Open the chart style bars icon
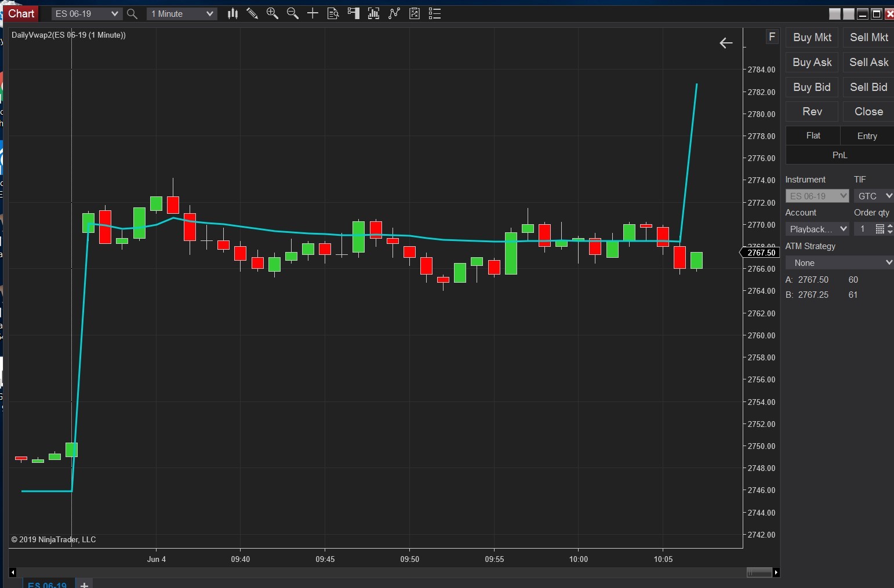 [x=232, y=13]
